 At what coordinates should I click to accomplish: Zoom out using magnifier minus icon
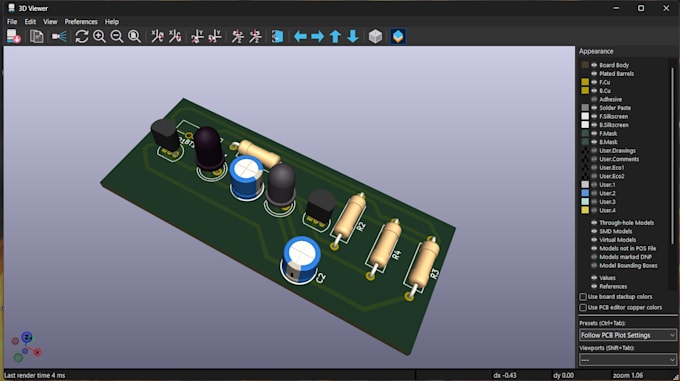[x=117, y=36]
